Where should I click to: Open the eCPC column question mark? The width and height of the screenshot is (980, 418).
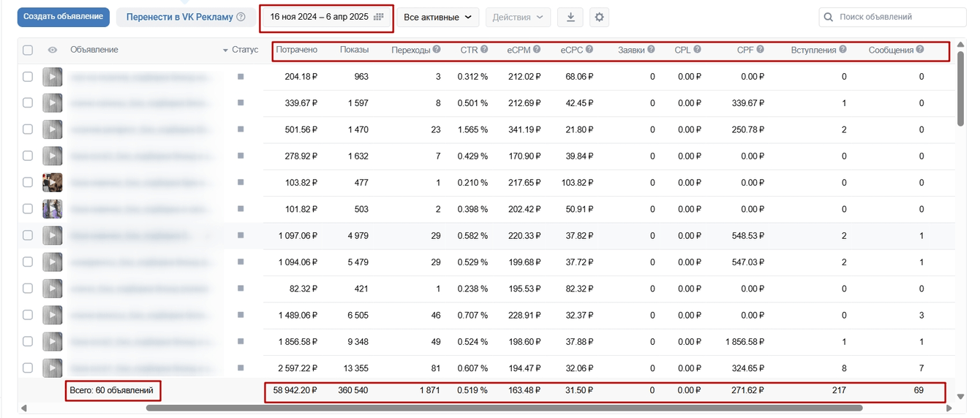coord(589,50)
